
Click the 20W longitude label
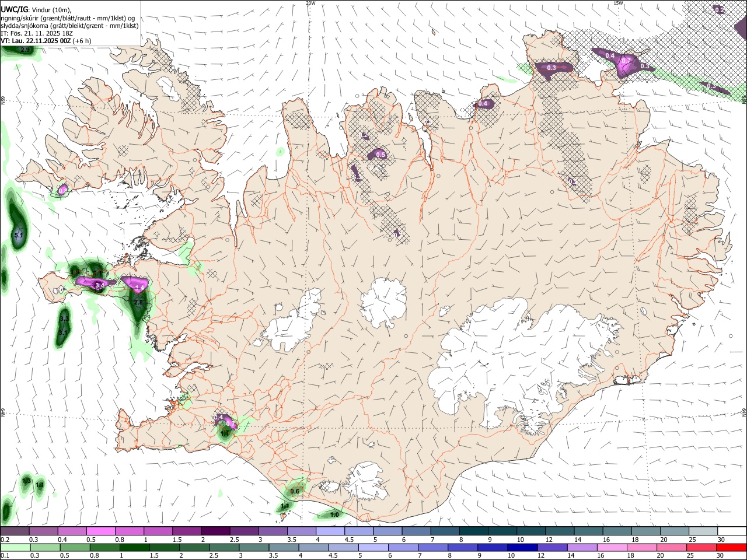click(310, 3)
